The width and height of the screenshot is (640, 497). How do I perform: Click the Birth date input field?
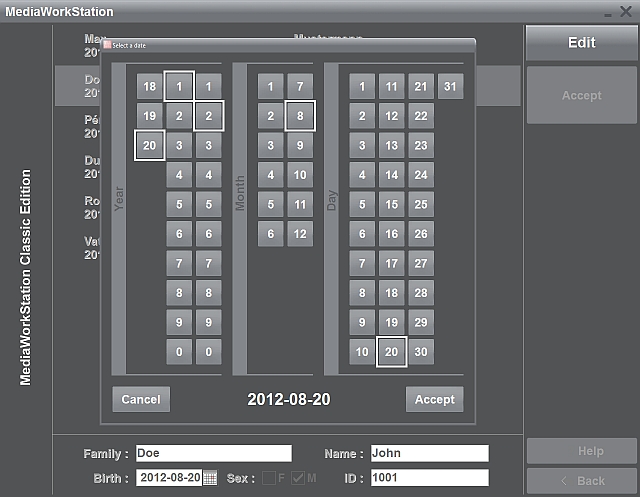point(169,478)
